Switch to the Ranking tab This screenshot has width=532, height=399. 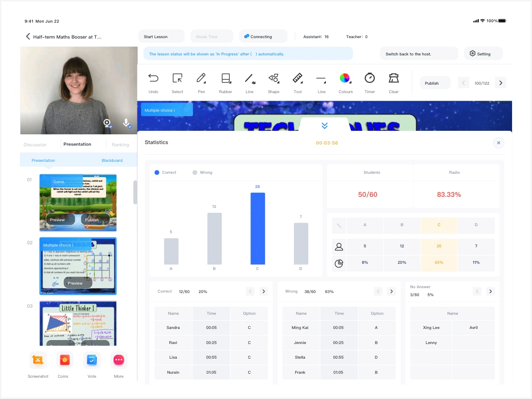tap(120, 145)
